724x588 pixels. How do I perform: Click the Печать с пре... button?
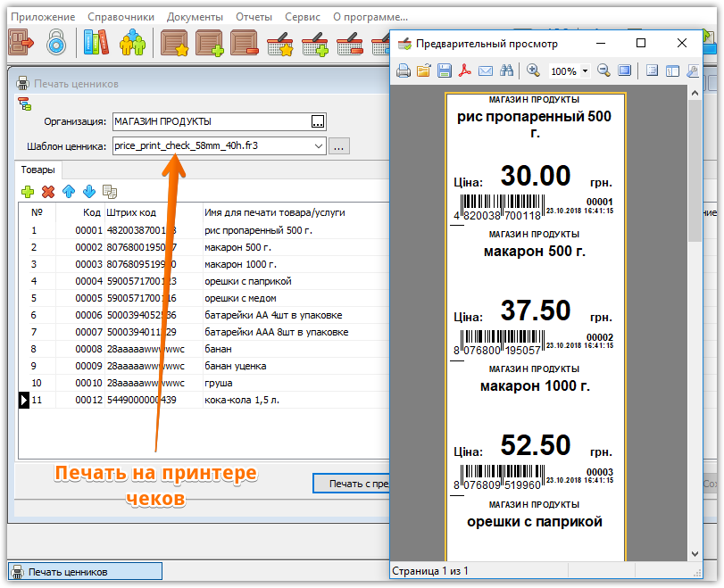click(352, 484)
